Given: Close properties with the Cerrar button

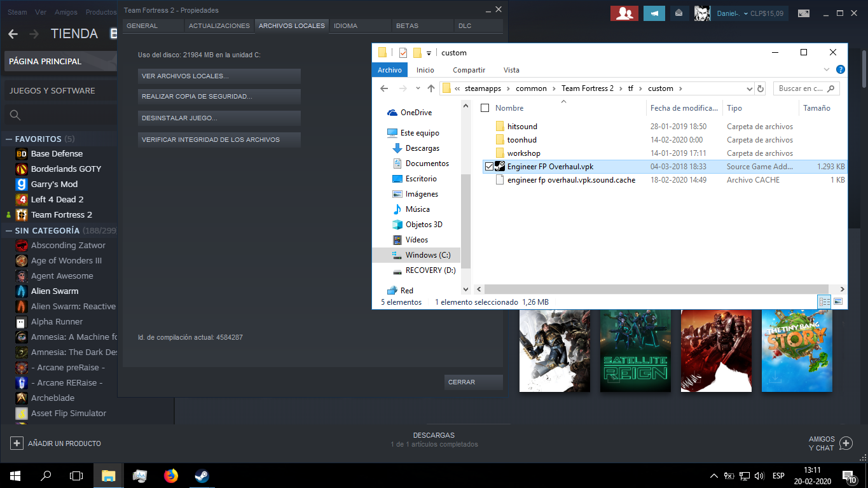Looking at the screenshot, I should click(x=474, y=382).
